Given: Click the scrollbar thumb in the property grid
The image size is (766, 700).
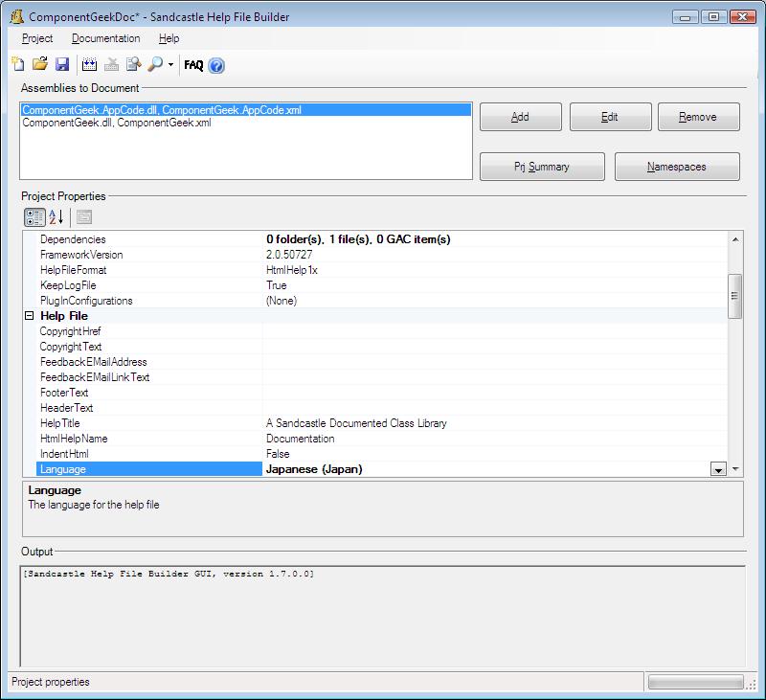Looking at the screenshot, I should click(734, 296).
